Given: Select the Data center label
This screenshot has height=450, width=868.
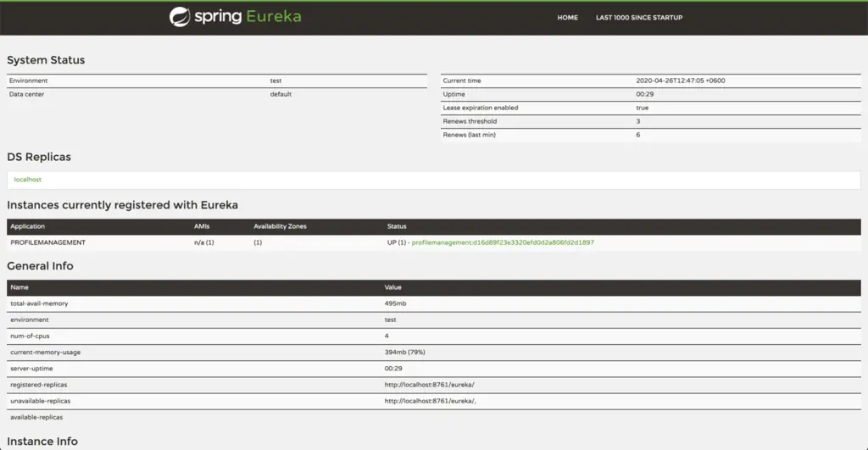Looking at the screenshot, I should (26, 94).
